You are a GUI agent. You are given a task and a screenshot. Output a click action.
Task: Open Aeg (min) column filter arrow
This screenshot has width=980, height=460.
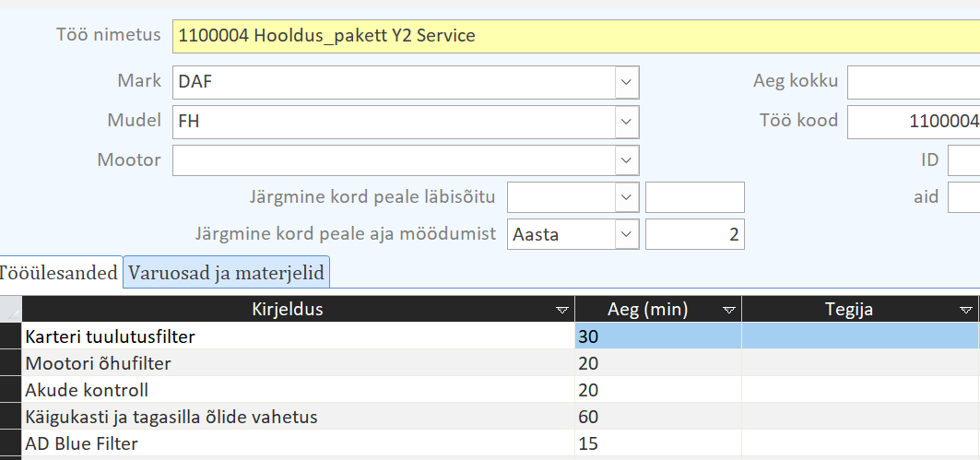tap(729, 309)
